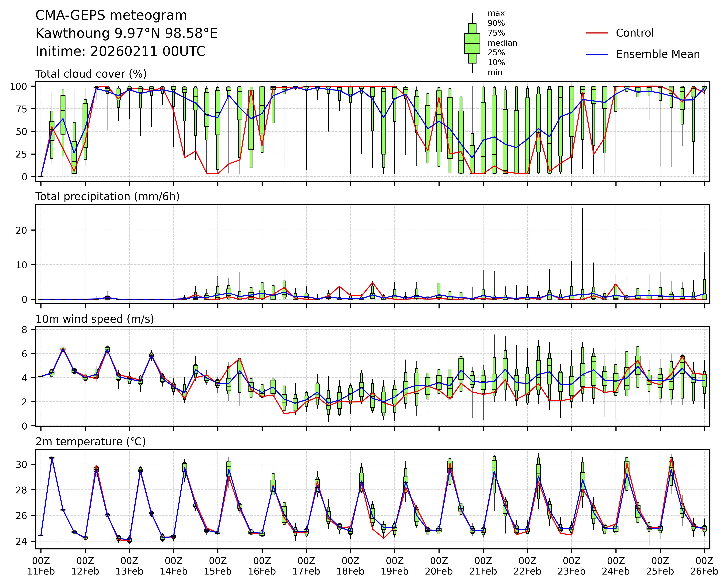The height and width of the screenshot is (586, 728).
Task: Click the Kawthoung 9.97°N 98.58°E location text
Action: pyautogui.click(x=126, y=33)
